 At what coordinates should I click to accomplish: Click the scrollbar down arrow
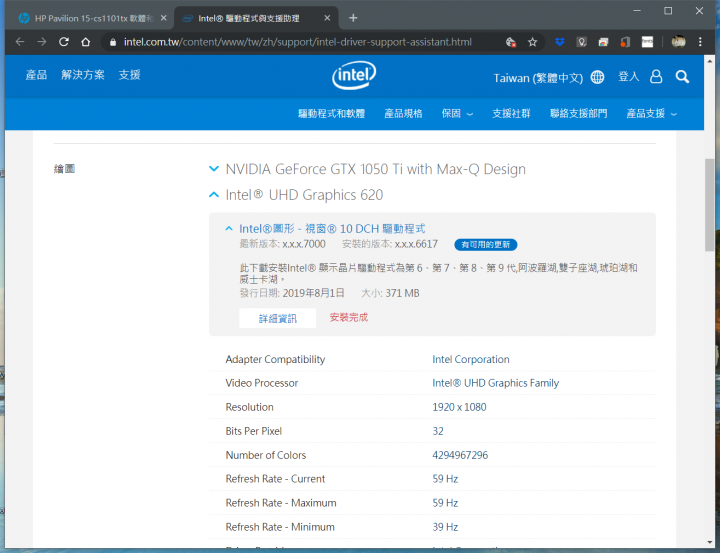[709, 543]
